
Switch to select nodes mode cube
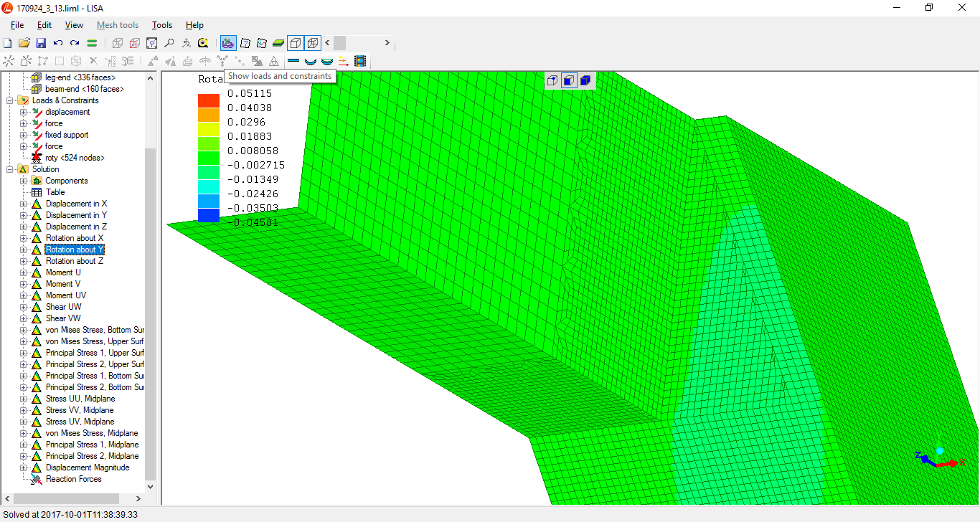tap(552, 80)
